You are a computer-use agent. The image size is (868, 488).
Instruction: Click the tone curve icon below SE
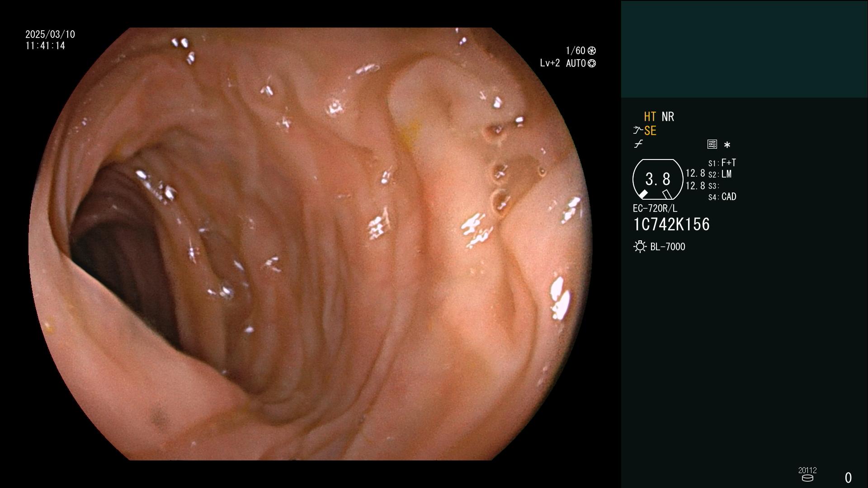pos(638,144)
